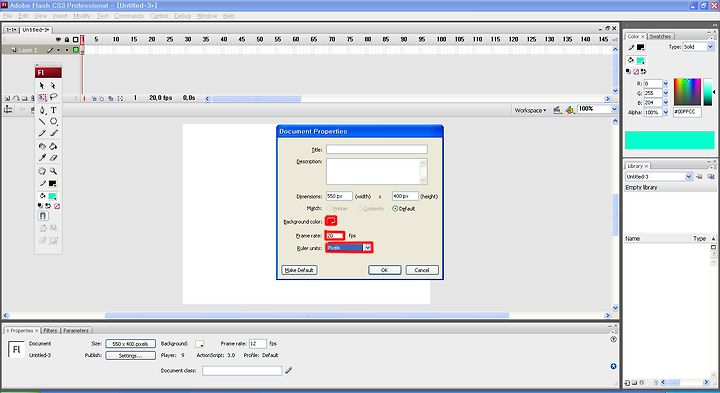Switch to the Filters tab
720x393 pixels.
(50, 331)
